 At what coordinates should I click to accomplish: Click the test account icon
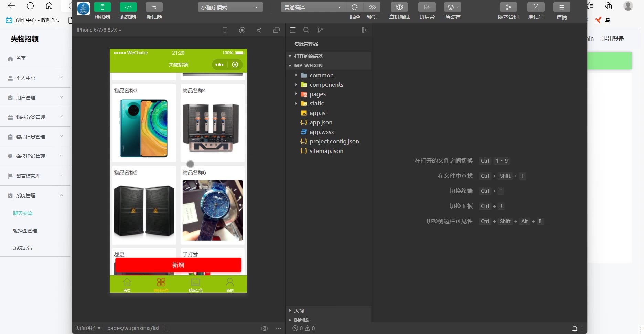(536, 7)
